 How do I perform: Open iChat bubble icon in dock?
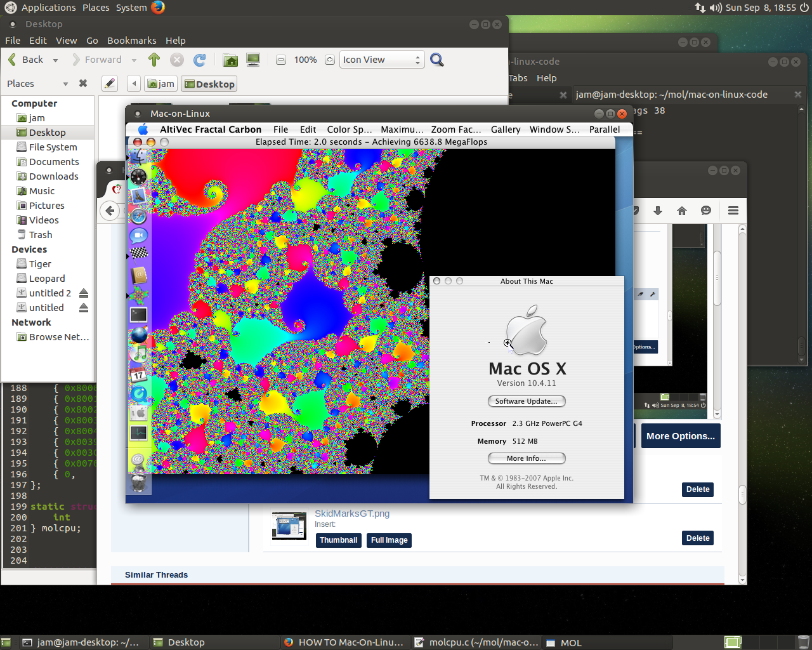(138, 235)
